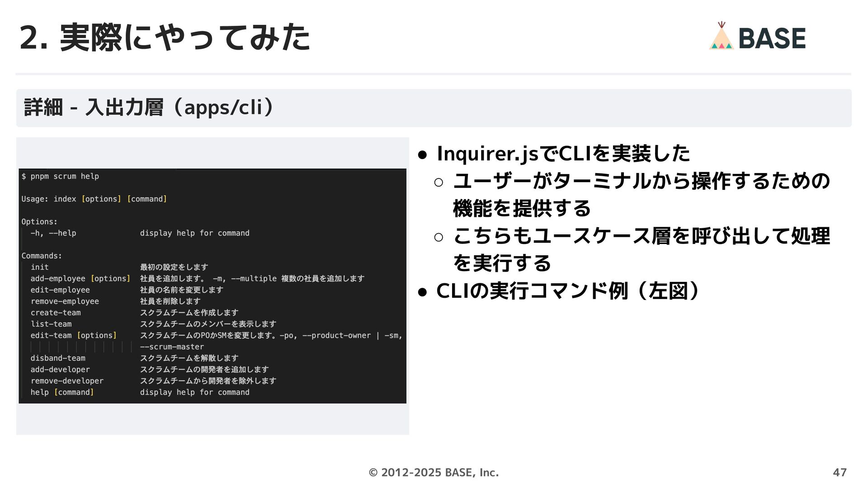Click the '-h, --help' option text

coord(53,233)
